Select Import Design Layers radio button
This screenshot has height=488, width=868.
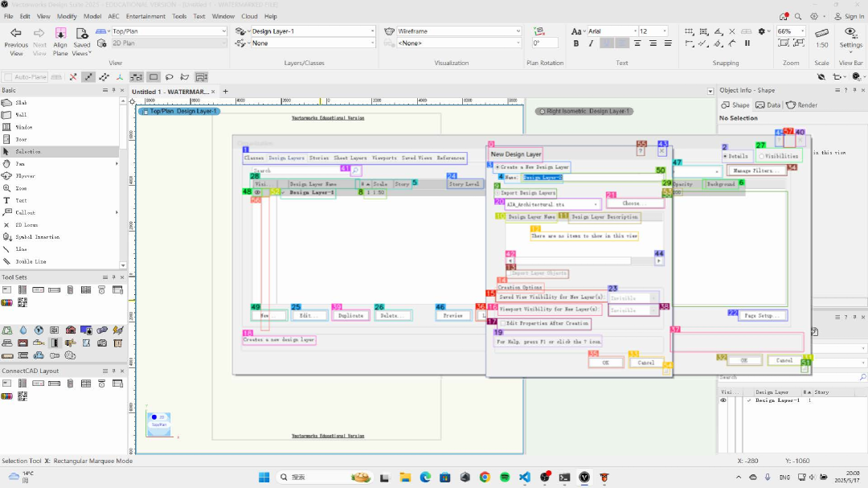[x=497, y=193]
